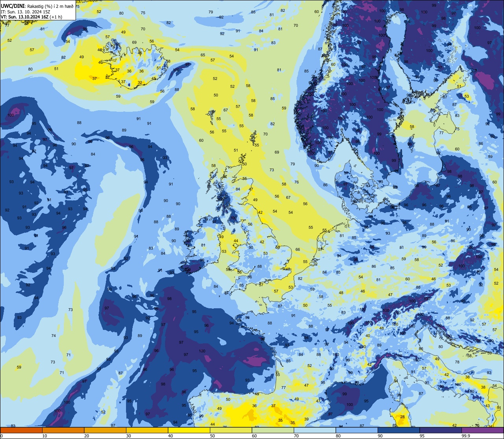Click the 70–80 pale blue legend swatch
Viewport: 504px width, 439px height.
(315, 430)
